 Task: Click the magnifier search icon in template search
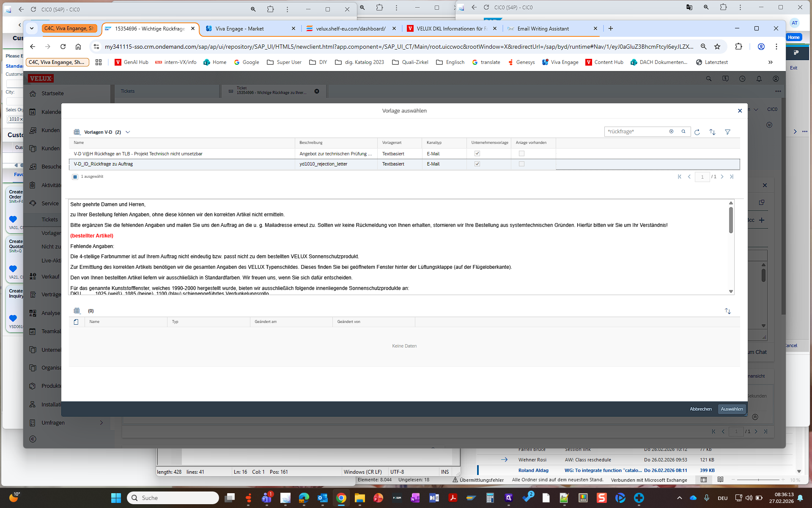[x=683, y=132]
